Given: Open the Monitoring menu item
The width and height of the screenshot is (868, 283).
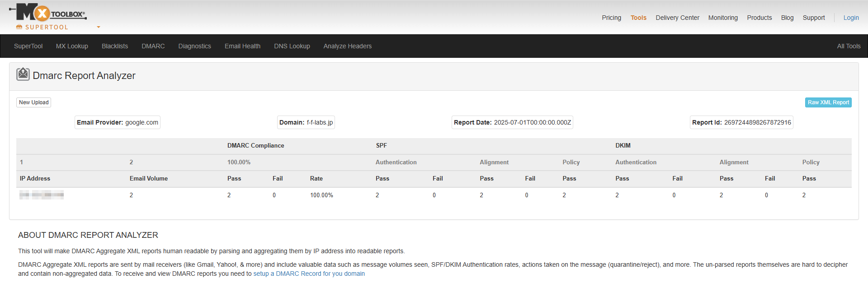Looking at the screenshot, I should pyautogui.click(x=723, y=18).
